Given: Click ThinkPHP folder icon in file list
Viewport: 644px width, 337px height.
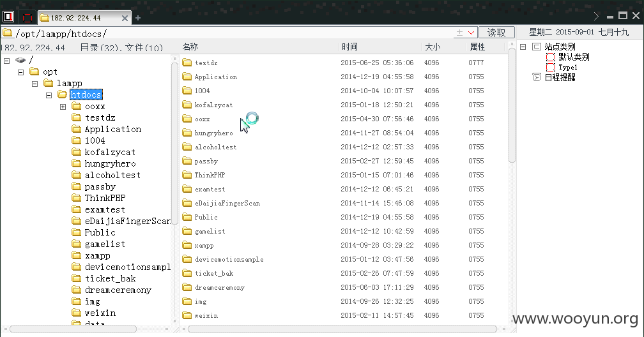Looking at the screenshot, I should (x=187, y=175).
